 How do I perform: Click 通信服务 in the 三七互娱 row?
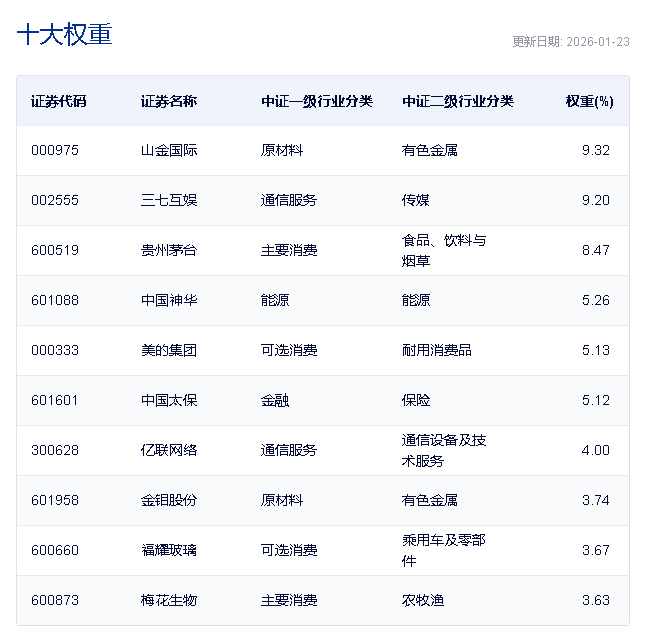point(289,200)
